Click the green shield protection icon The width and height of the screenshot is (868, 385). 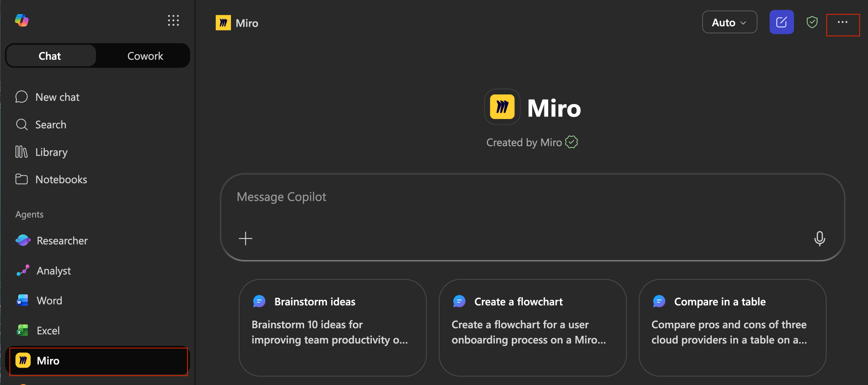tap(812, 22)
